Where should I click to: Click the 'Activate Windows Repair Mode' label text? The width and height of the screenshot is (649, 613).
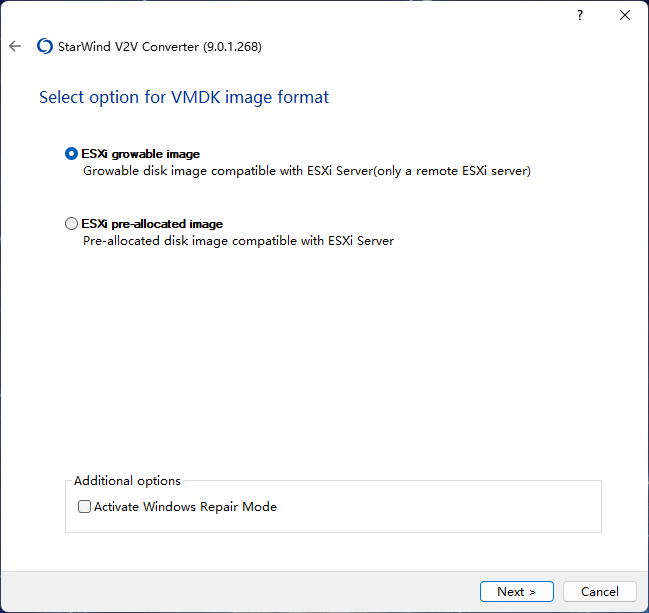[x=185, y=507]
